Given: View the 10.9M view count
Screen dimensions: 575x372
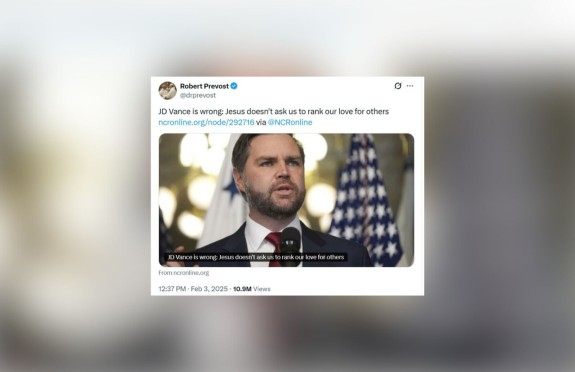Looking at the screenshot, I should click(242, 289).
